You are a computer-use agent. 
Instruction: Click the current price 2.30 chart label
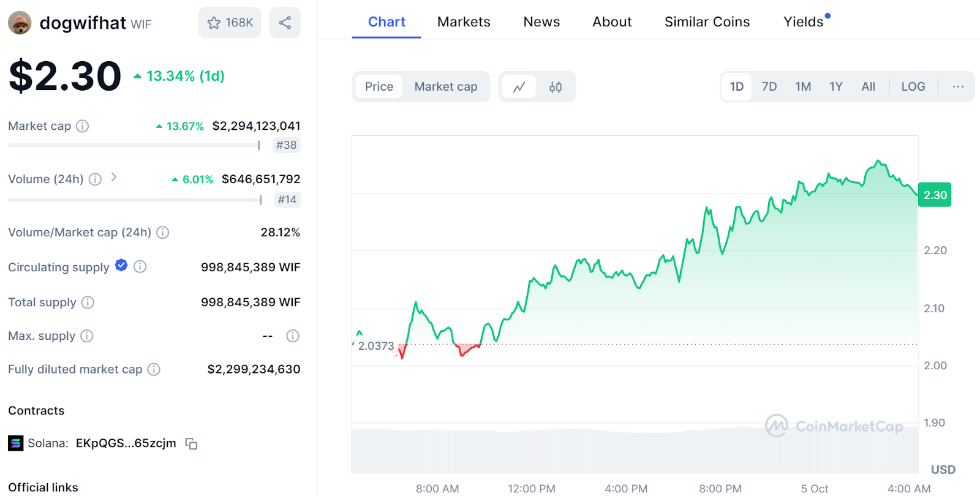coord(935,195)
